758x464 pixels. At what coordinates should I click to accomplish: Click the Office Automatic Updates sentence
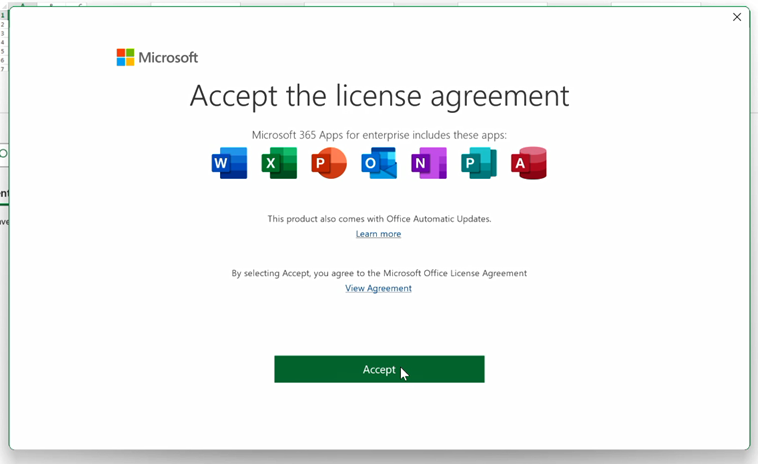(379, 219)
